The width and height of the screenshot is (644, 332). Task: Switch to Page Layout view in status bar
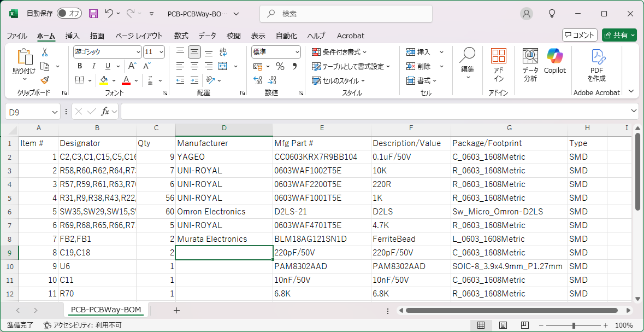click(503, 325)
